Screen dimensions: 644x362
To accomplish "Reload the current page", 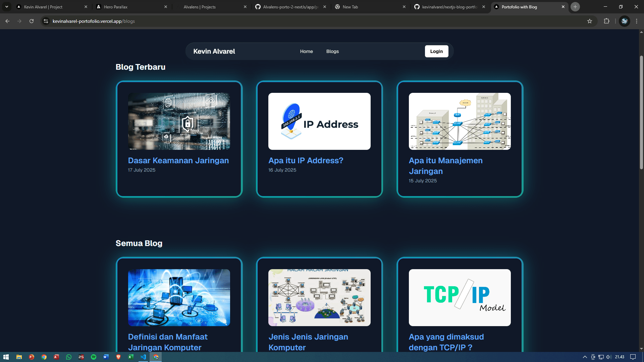I will tap(32, 21).
